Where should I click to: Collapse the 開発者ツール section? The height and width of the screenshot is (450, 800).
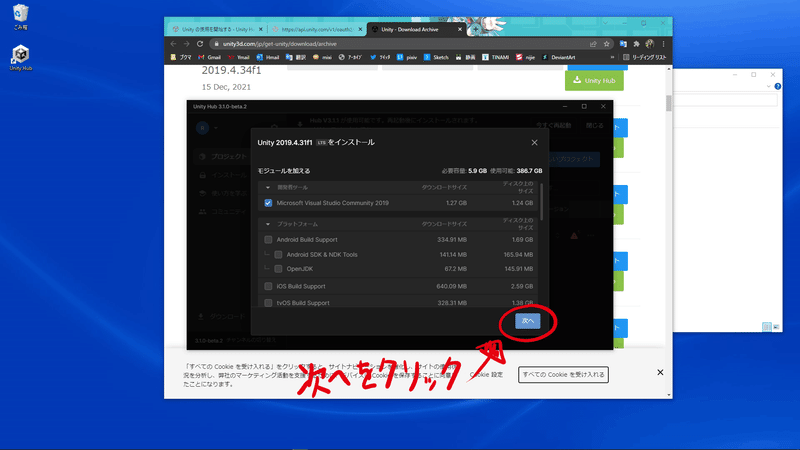(268, 188)
